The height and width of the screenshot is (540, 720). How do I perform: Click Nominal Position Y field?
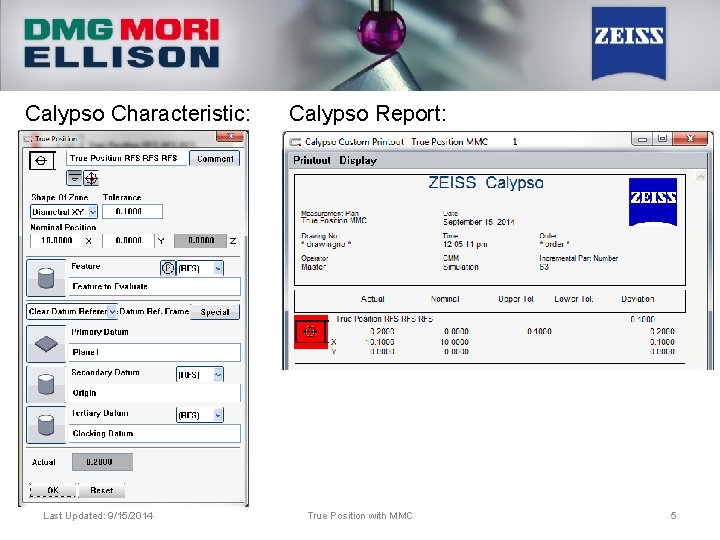[128, 240]
